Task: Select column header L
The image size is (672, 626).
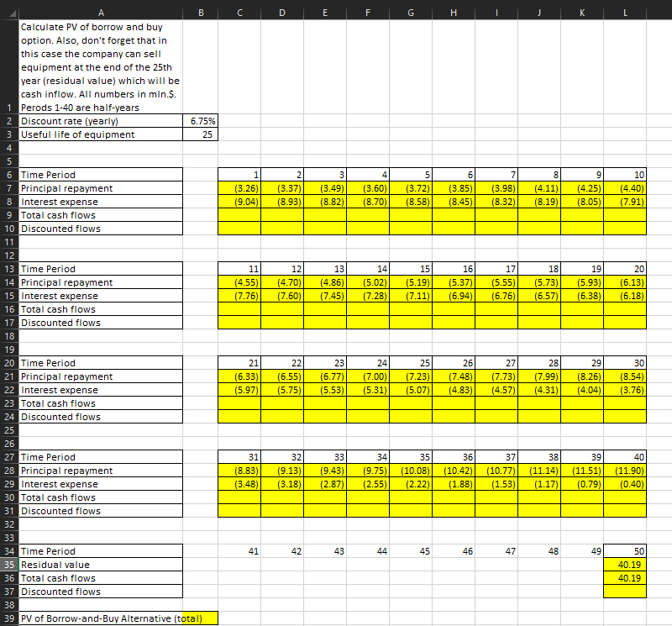Action: coord(625,9)
